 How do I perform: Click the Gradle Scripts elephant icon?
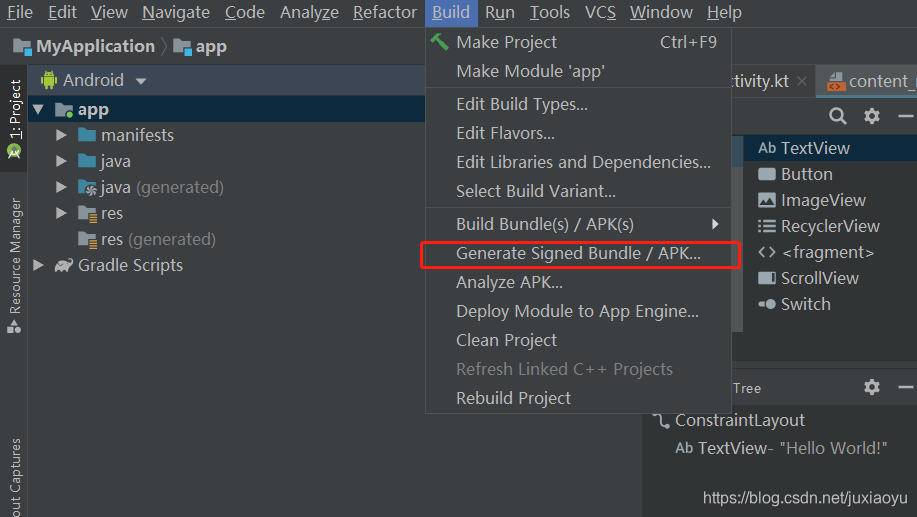[x=64, y=266]
